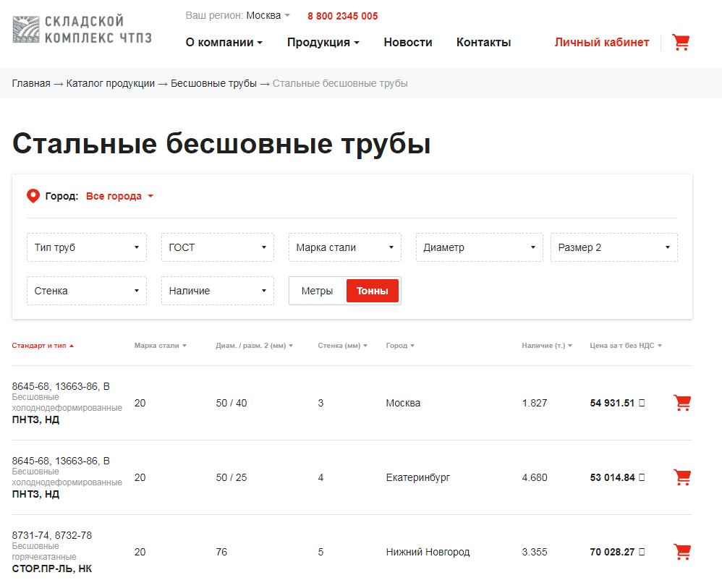This screenshot has height=588, width=722.
Task: Switch units to Тонны
Action: pyautogui.click(x=372, y=291)
